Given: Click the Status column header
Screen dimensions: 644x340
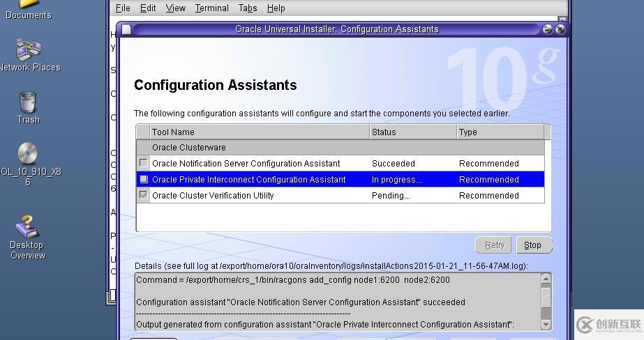Looking at the screenshot, I should click(x=413, y=132).
